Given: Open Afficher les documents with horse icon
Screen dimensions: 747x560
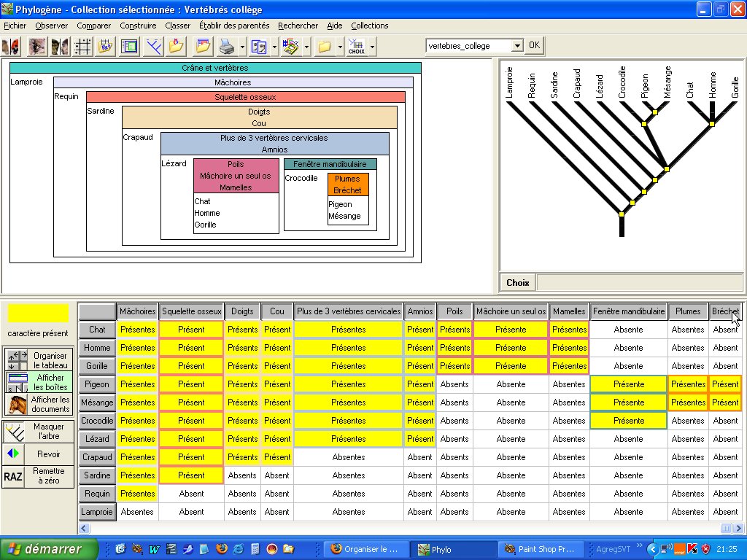Looking at the screenshot, I should pos(39,404).
